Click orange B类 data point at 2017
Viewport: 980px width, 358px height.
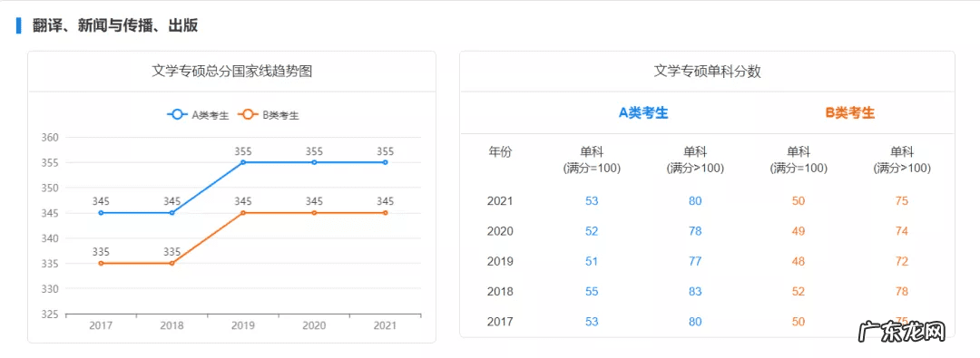tap(102, 263)
